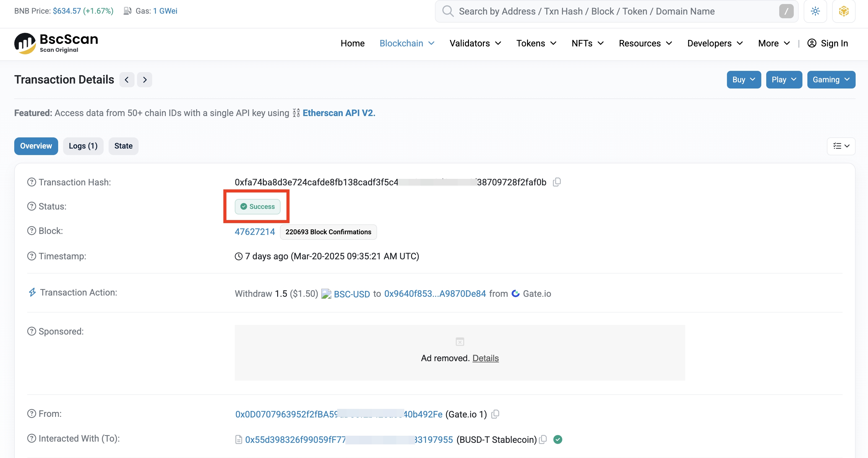The width and height of the screenshot is (868, 458).
Task: Open block 47627214 link
Action: point(255,232)
